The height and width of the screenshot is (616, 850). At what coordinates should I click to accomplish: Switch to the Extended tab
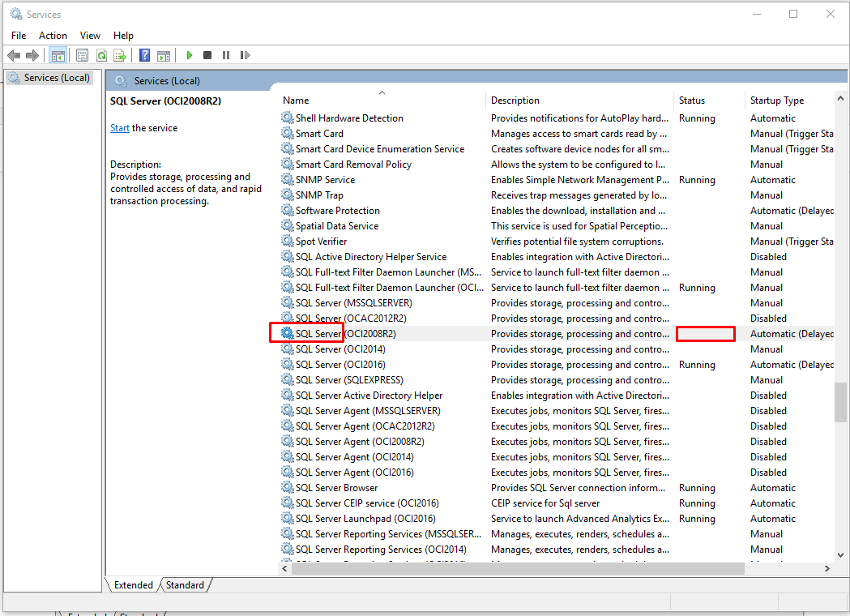[x=134, y=585]
